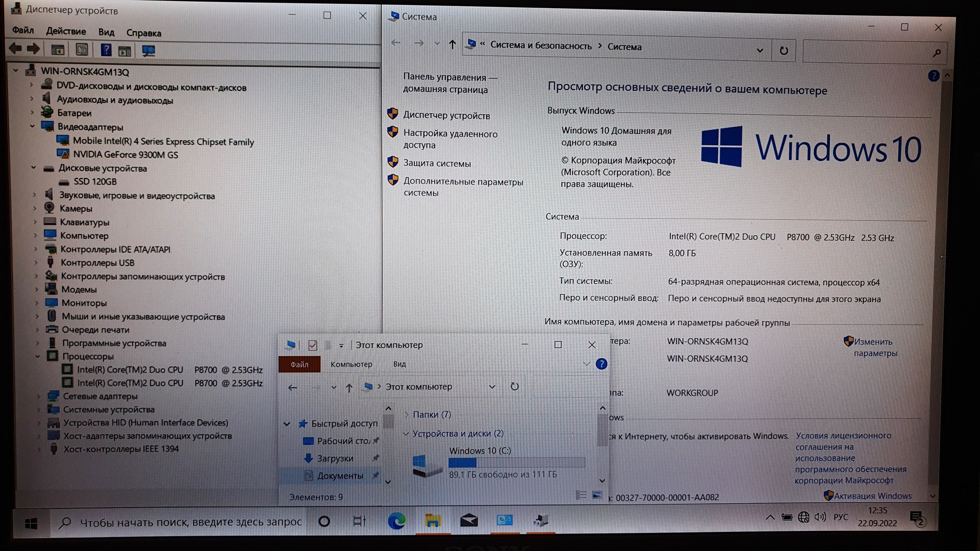Click scan for hardware changes monitor icon
Screen dimensions: 980x551
pos(148,51)
